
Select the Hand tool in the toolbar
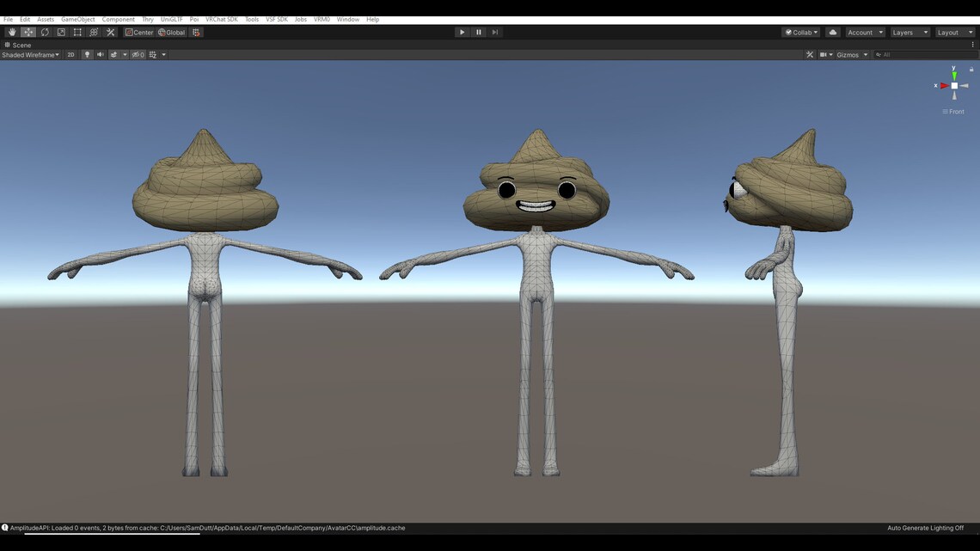(11, 32)
